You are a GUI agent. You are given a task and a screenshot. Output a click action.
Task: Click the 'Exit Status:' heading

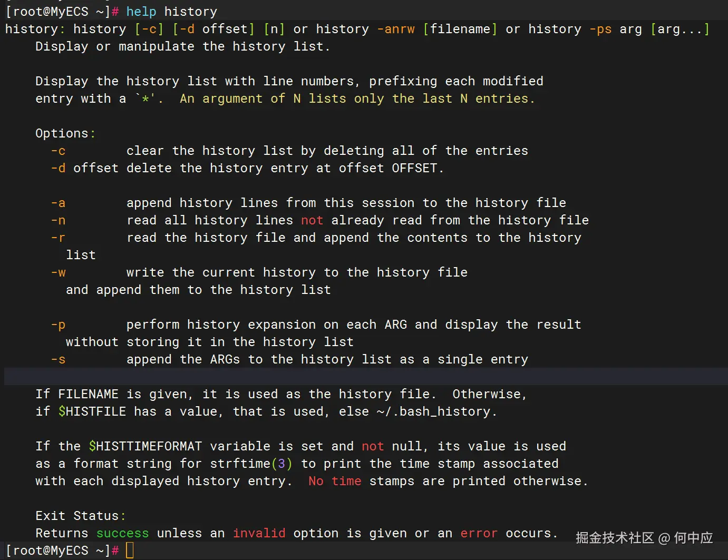[x=81, y=516]
